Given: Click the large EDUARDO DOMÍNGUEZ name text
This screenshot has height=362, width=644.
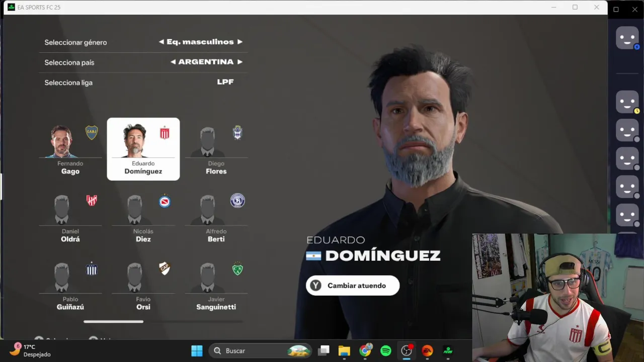Looking at the screenshot, I should [373, 249].
